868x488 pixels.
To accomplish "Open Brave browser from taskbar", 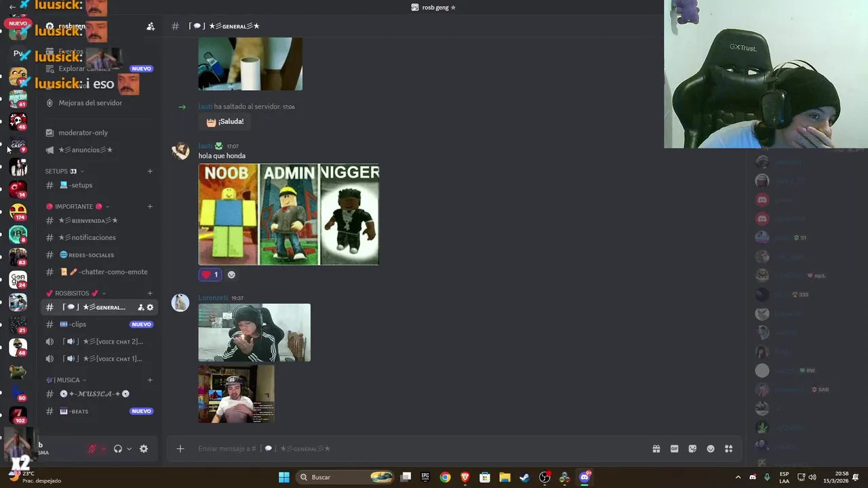I will [465, 477].
